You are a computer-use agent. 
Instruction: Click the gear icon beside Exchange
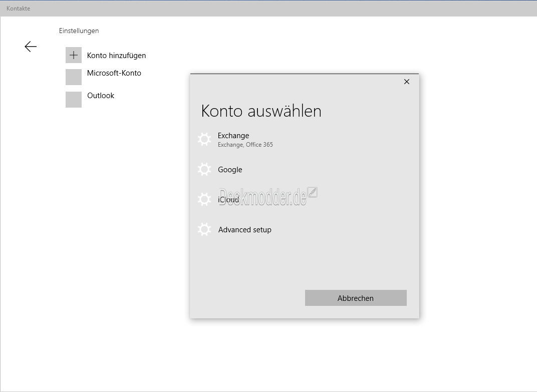[204, 139]
